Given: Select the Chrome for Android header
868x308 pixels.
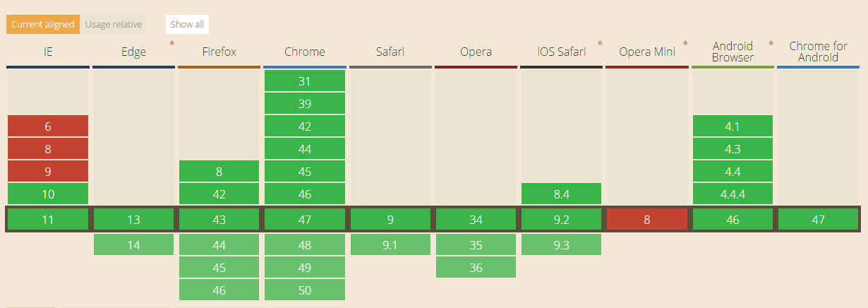Looking at the screenshot, I should [818, 52].
